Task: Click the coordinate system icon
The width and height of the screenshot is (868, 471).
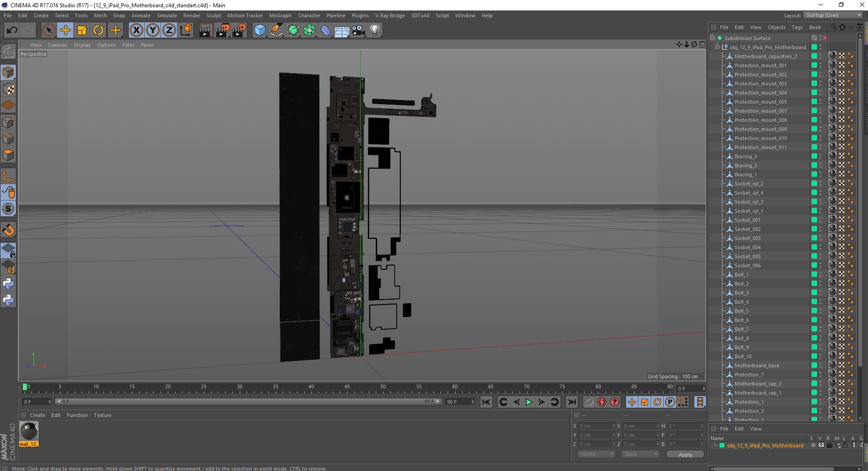Action: pyautogui.click(x=186, y=30)
